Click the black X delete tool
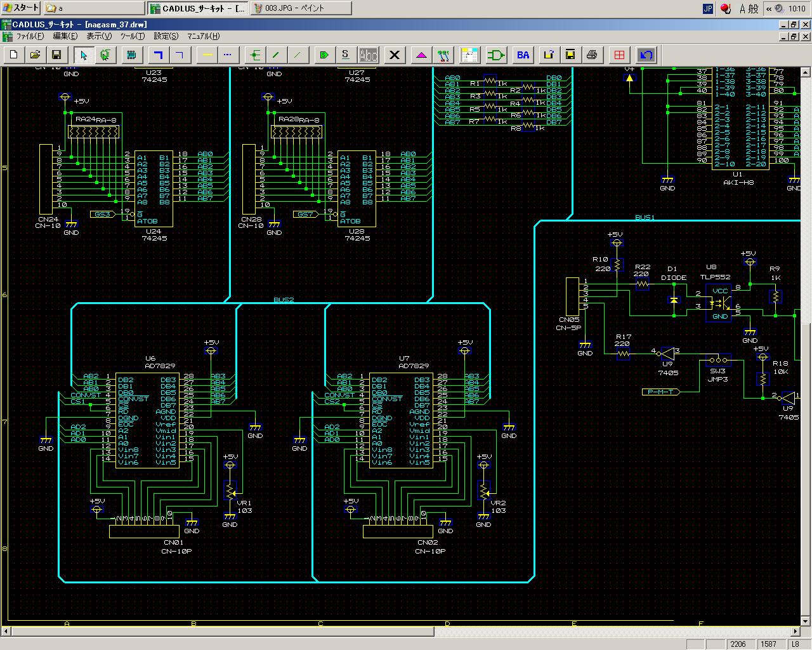The height and width of the screenshot is (650, 812). click(395, 55)
